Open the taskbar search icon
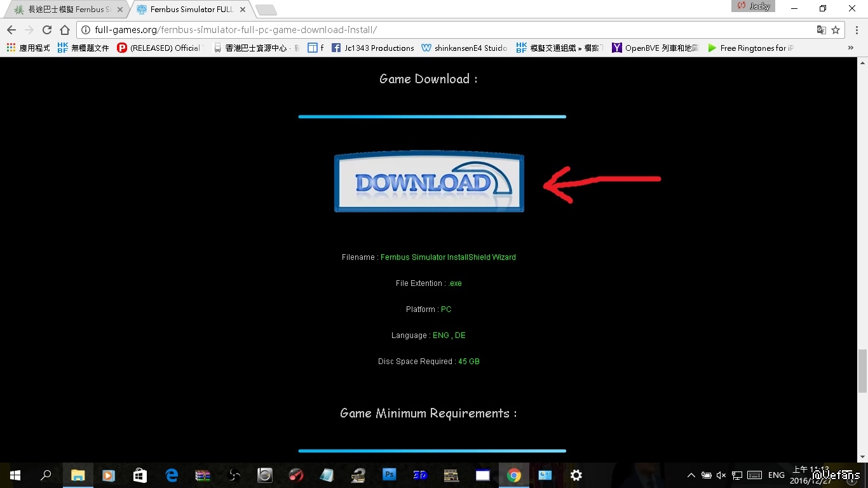This screenshot has width=868, height=488. click(x=46, y=475)
